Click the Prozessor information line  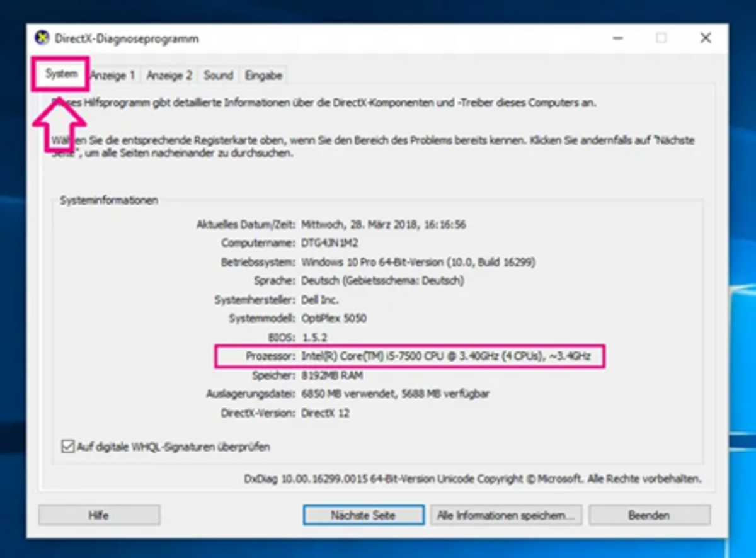point(409,356)
